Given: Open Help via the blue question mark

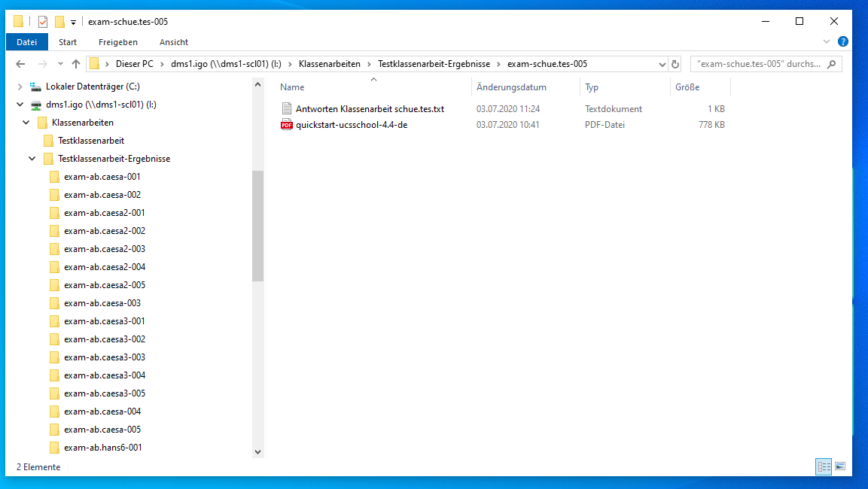Looking at the screenshot, I should point(843,41).
